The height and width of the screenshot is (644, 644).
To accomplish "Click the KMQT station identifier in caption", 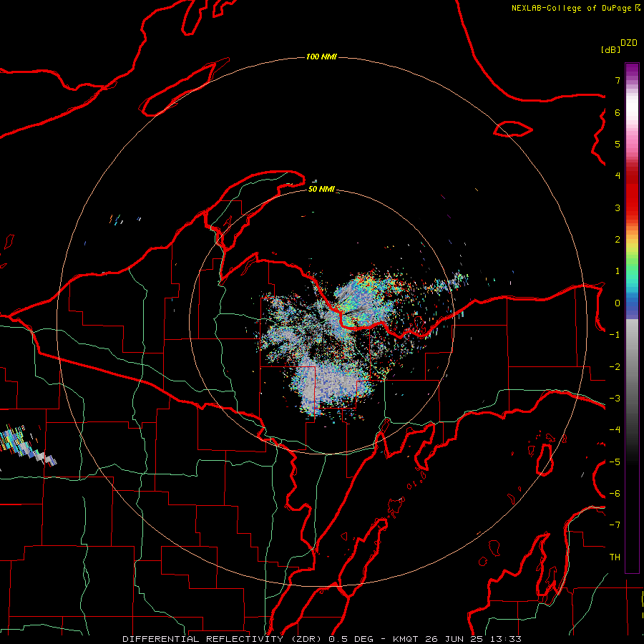I will pyautogui.click(x=406, y=639).
